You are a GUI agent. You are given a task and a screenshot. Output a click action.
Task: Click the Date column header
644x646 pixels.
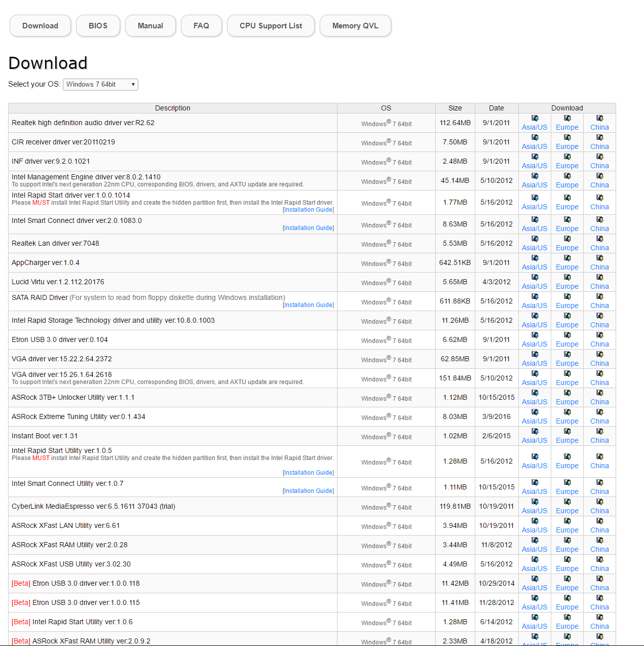497,108
